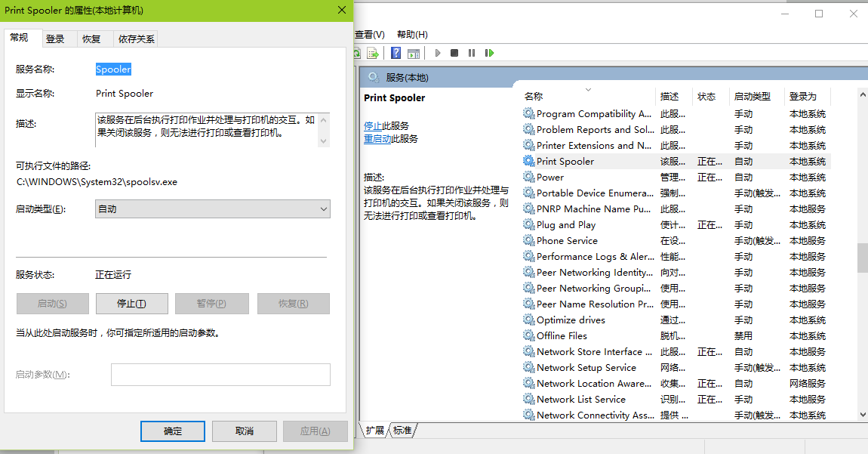Select the Network Location Awareness service name
Viewport: 868px width, 454px height.
tap(594, 384)
